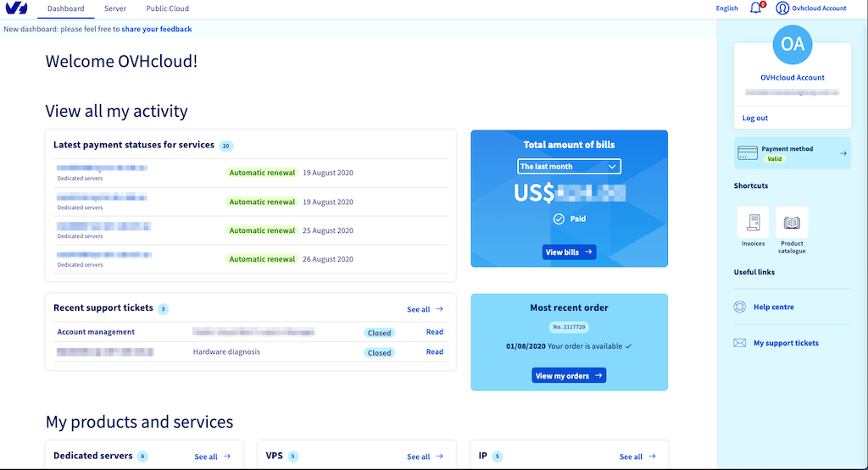Click the envelope icon for support tickets
This screenshot has height=470, width=868.
click(x=739, y=343)
